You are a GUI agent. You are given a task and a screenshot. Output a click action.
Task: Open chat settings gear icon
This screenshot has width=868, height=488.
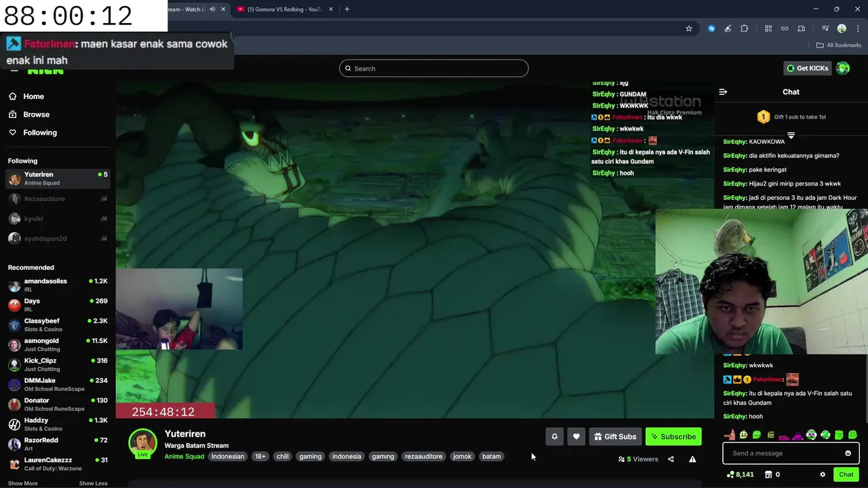(x=823, y=474)
